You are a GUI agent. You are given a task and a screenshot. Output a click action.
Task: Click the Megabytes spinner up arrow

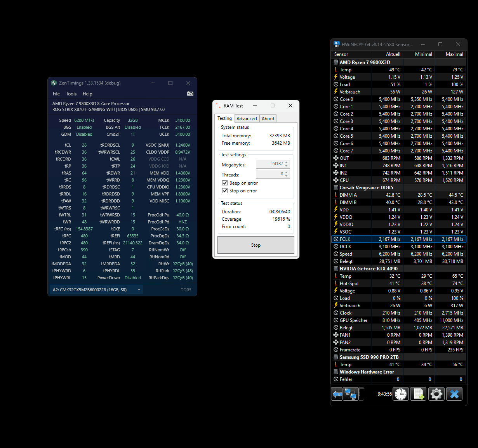[287, 163]
